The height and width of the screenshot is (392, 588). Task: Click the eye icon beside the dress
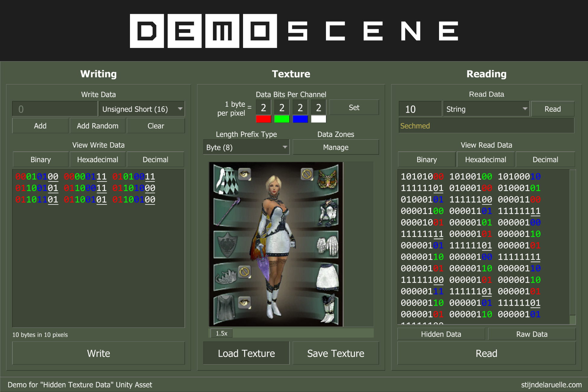tap(245, 174)
